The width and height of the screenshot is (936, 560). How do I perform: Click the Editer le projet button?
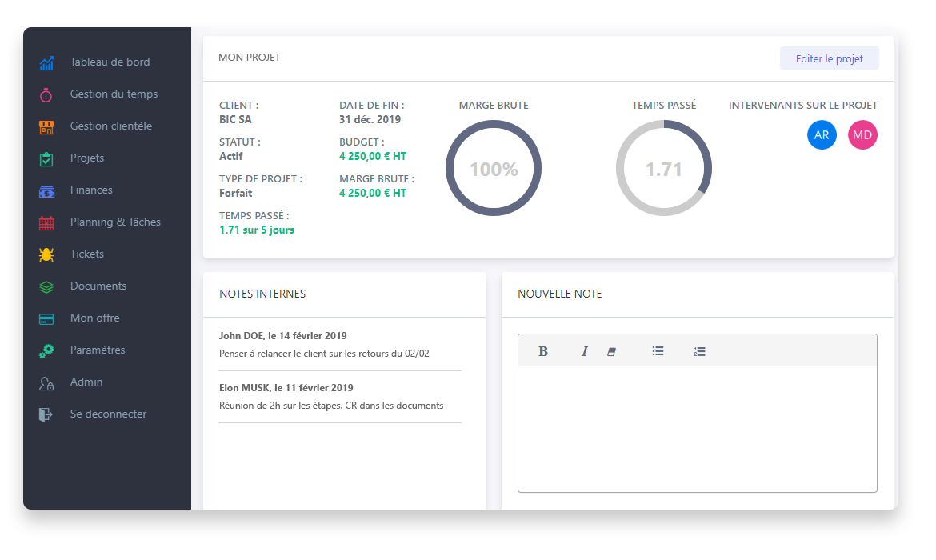point(829,58)
